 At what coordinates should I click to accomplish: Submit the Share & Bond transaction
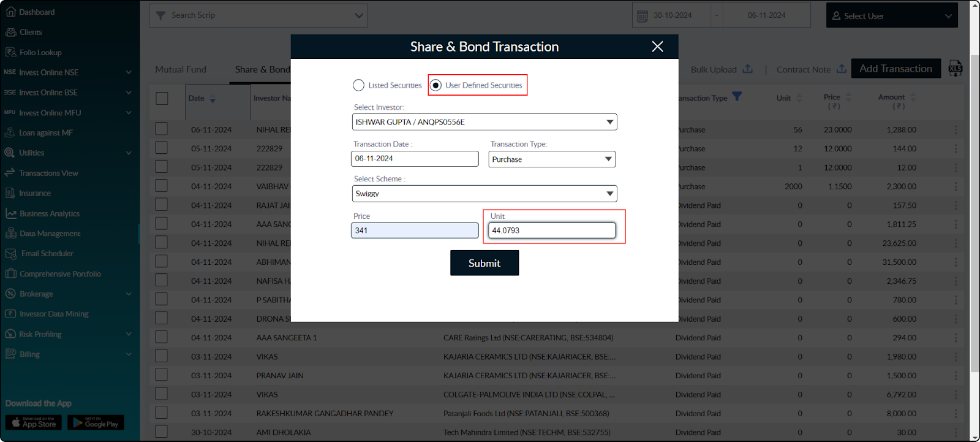coord(484,263)
